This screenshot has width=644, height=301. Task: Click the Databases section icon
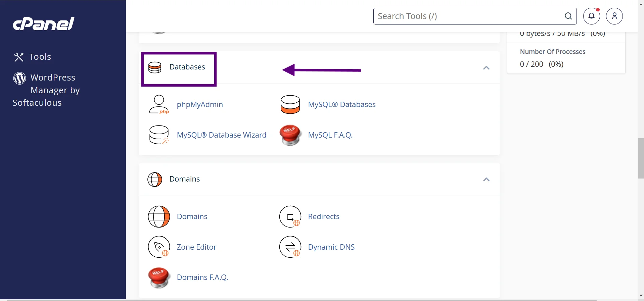point(155,67)
